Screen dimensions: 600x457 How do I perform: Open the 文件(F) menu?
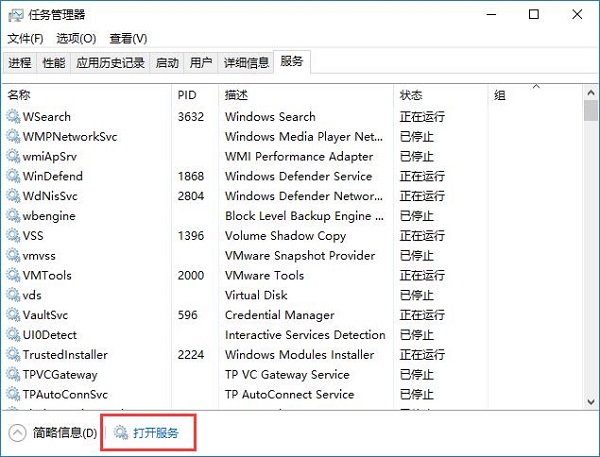[25, 38]
